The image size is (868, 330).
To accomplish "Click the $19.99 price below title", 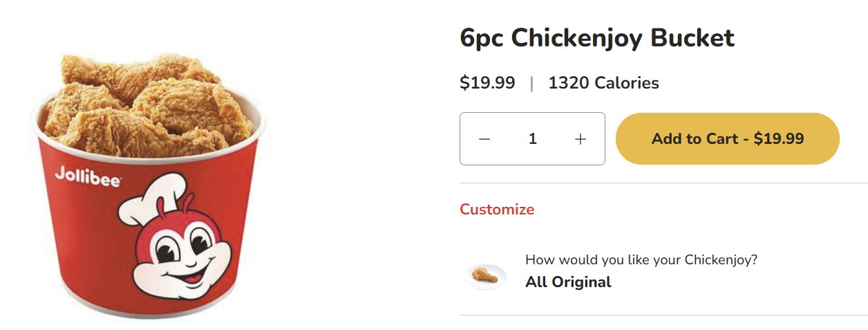I will tap(487, 83).
